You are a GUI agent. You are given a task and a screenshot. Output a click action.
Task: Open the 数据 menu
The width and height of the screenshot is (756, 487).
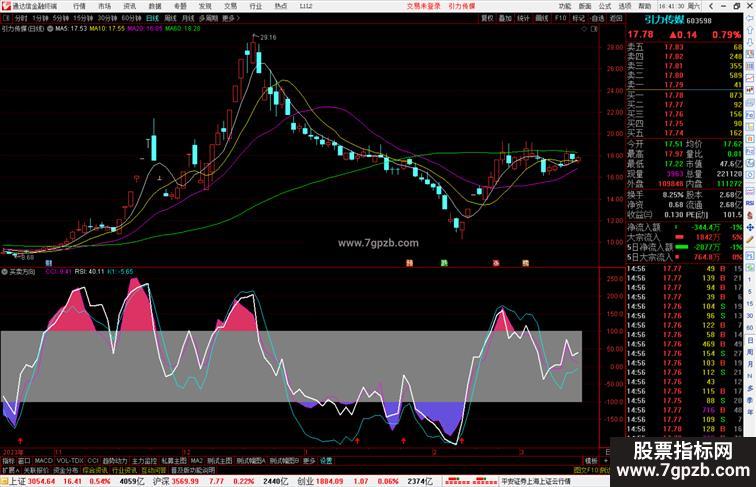155,6
